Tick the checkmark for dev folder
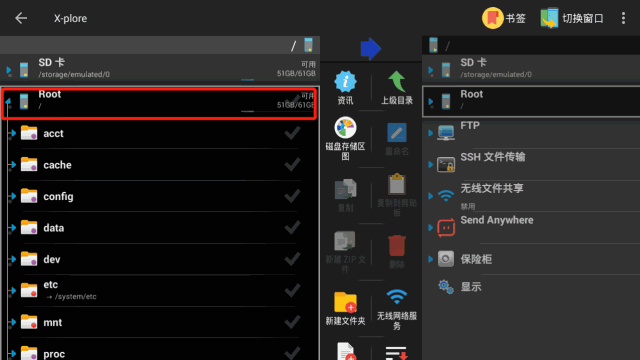The height and width of the screenshot is (360, 640). coord(292,259)
